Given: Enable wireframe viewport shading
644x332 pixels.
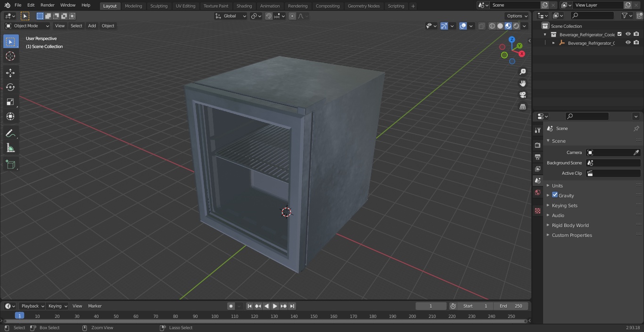Looking at the screenshot, I should click(x=492, y=26).
